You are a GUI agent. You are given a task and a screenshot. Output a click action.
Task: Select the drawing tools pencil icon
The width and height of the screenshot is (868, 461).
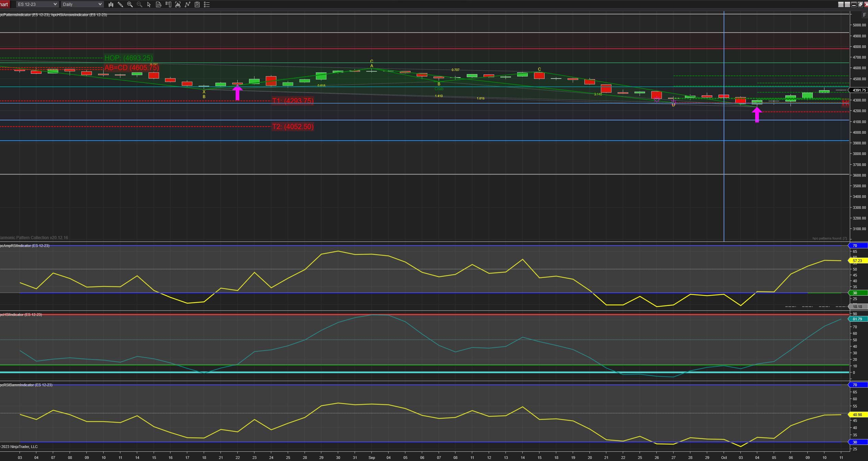[120, 4]
